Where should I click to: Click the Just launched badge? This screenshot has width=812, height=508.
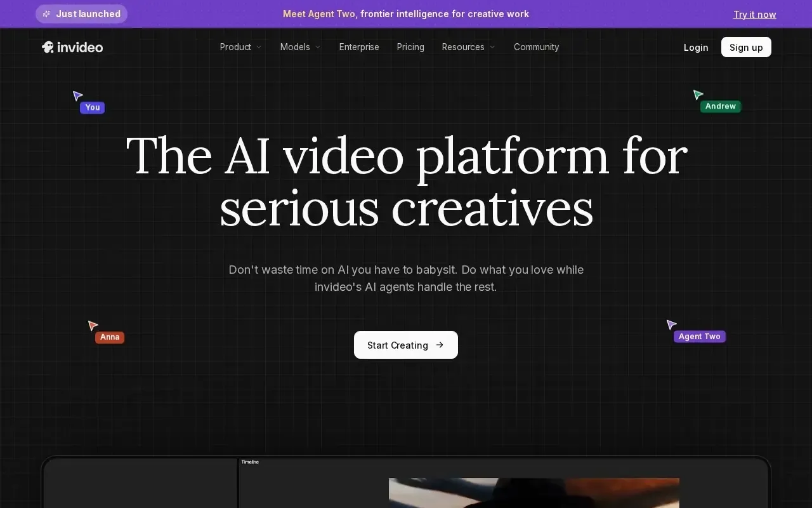pos(81,14)
